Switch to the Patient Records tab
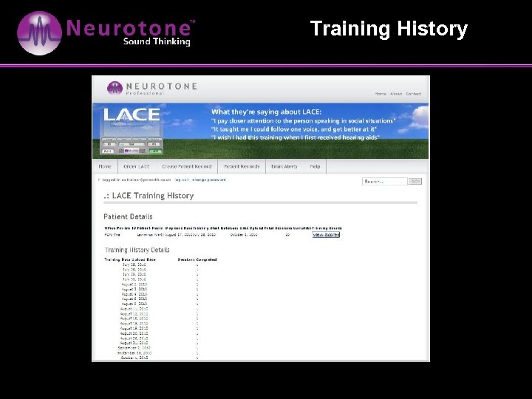Image resolution: width=532 pixels, height=399 pixels. point(242,166)
